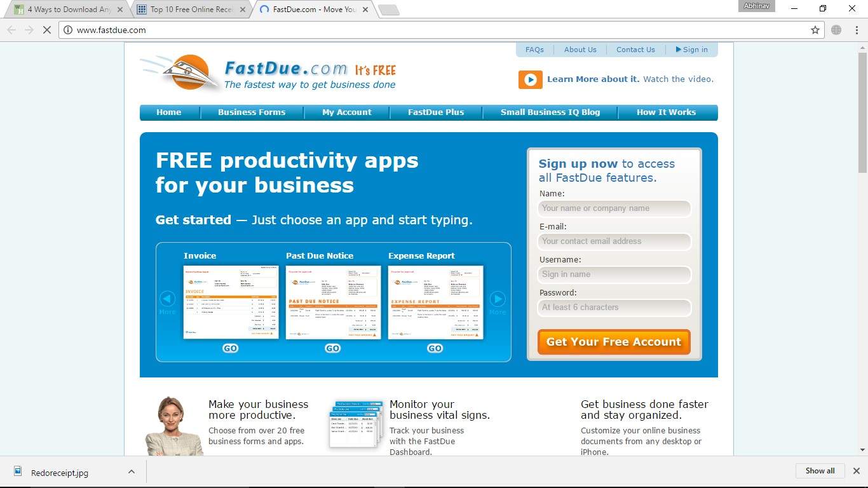Expand options for Redoreceipt.jpg download
The width and height of the screenshot is (868, 488).
click(x=132, y=471)
